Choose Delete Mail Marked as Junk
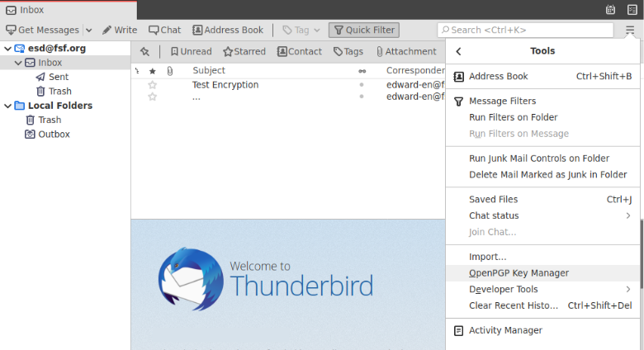Viewport: 644px width, 350px height. pos(542,175)
